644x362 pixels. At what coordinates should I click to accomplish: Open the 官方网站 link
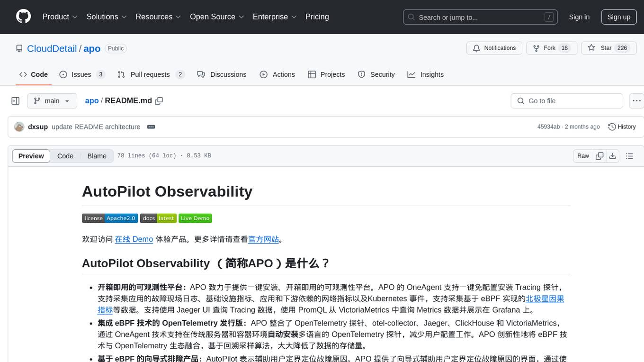click(264, 239)
